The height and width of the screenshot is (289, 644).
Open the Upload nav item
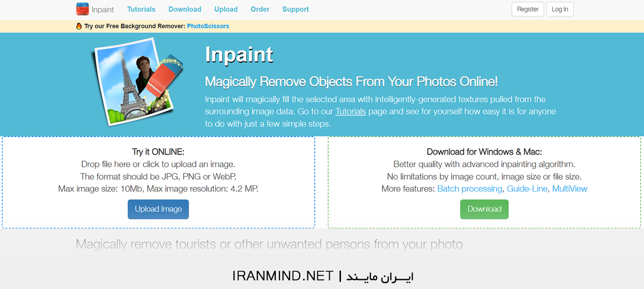point(226,9)
